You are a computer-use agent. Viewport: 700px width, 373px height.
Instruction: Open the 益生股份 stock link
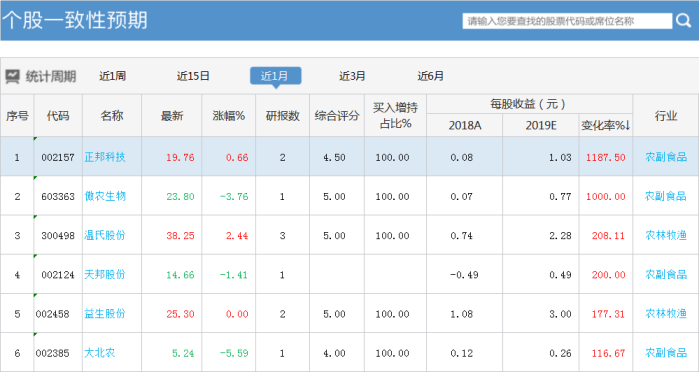click(x=105, y=314)
